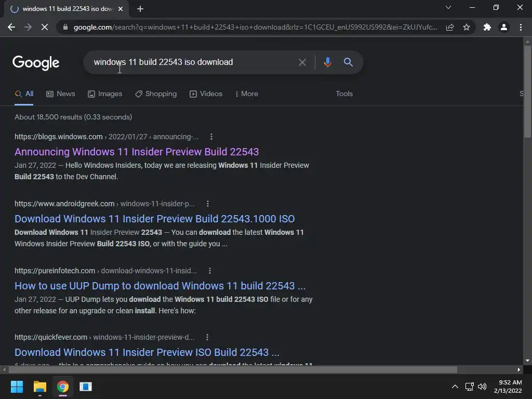Go back to the previous page

tap(11, 27)
